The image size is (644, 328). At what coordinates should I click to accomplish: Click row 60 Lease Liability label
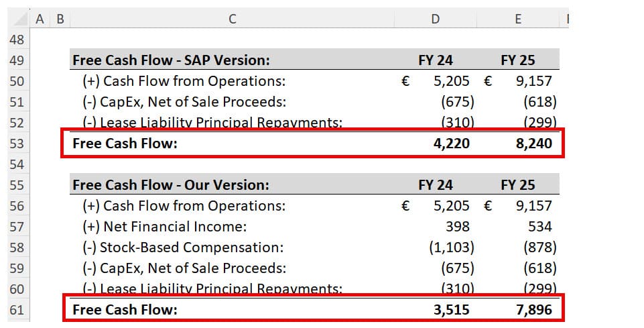(x=212, y=288)
